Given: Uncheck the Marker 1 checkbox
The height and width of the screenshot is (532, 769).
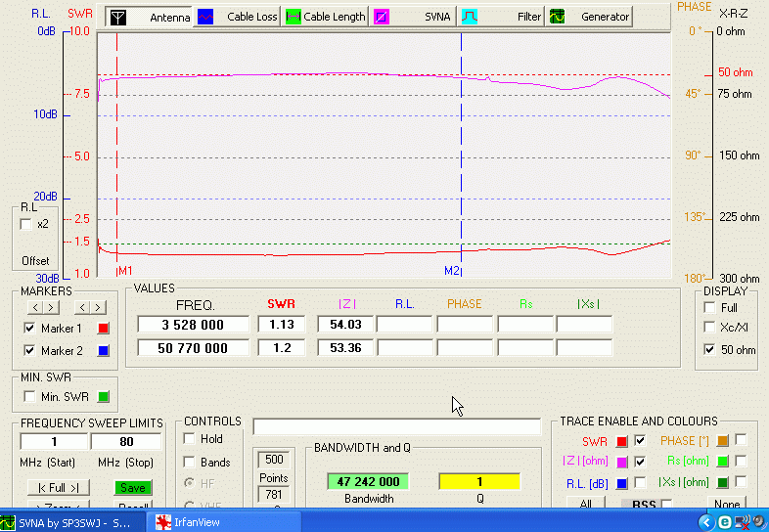Looking at the screenshot, I should [x=27, y=329].
